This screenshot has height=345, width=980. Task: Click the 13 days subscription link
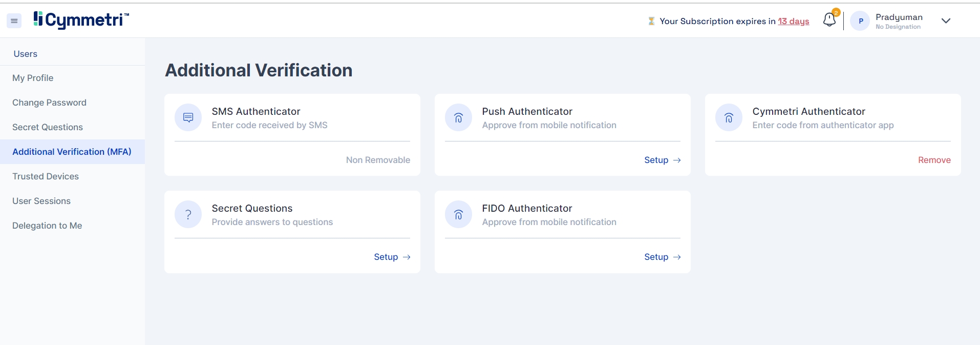tap(793, 21)
